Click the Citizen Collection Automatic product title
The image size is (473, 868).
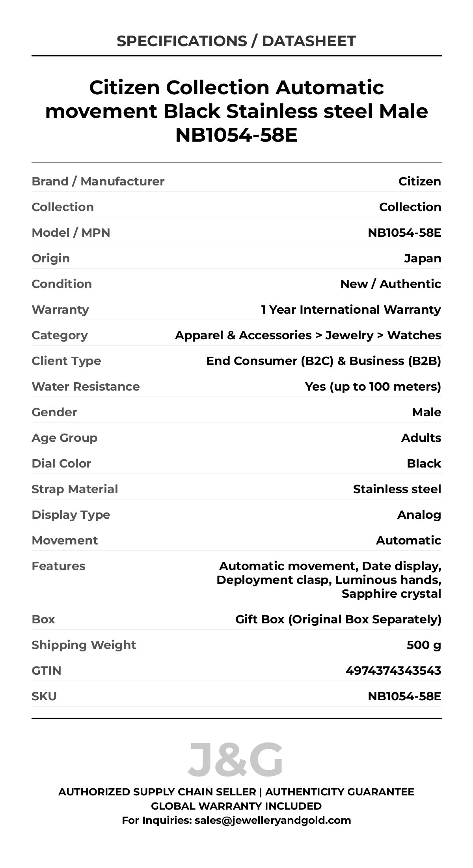click(236, 111)
